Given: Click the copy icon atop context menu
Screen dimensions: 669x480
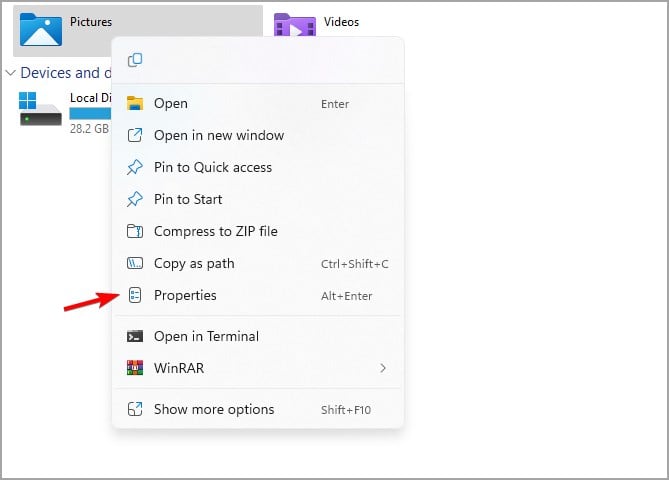Looking at the screenshot, I should (135, 61).
